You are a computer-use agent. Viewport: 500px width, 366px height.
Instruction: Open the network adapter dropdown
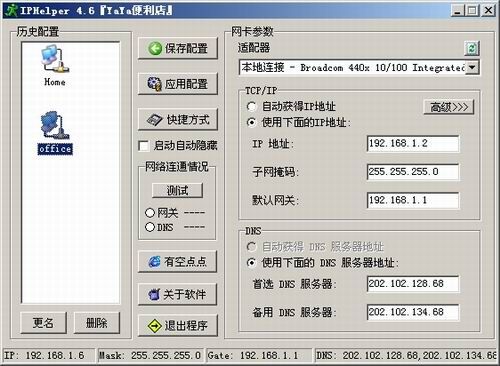click(472, 68)
